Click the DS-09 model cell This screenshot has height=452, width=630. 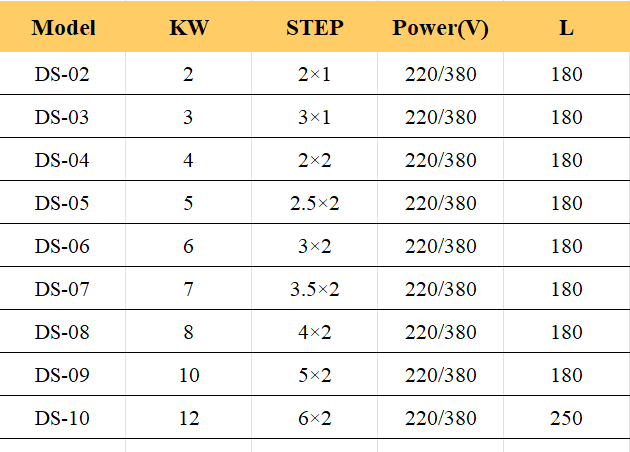click(x=63, y=375)
